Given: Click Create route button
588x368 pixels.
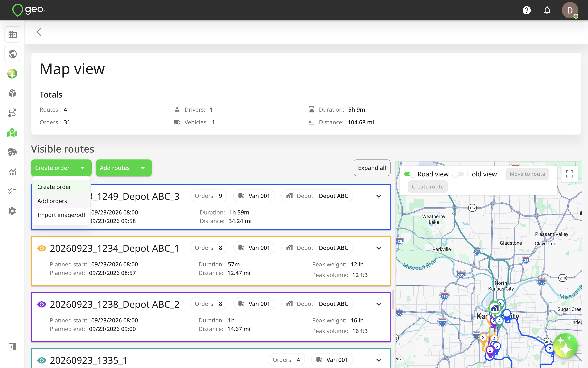Looking at the screenshot, I should click(428, 187).
